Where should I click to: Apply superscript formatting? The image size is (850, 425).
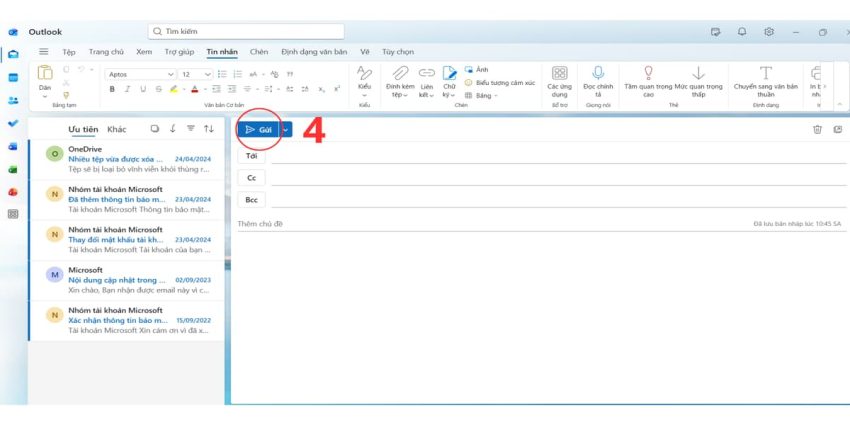point(337,89)
